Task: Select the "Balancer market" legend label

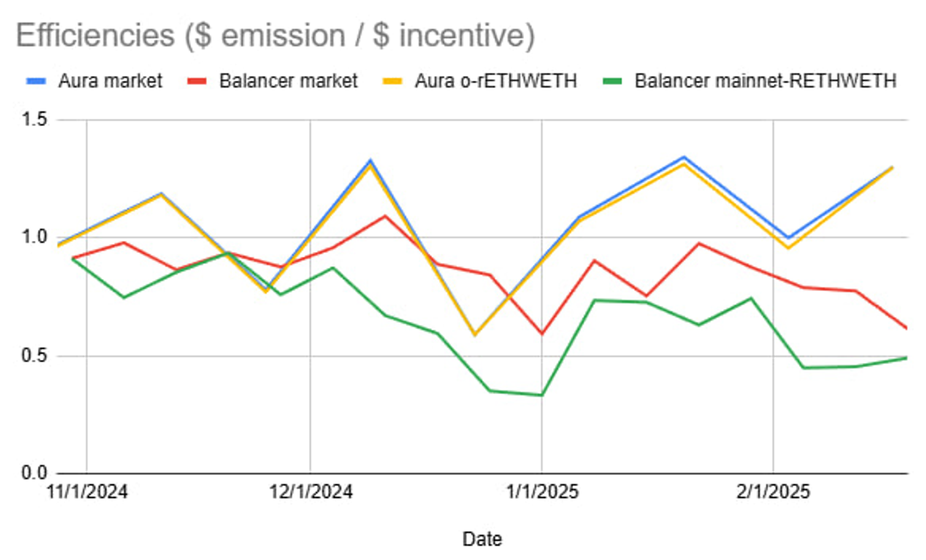Action: [x=288, y=81]
